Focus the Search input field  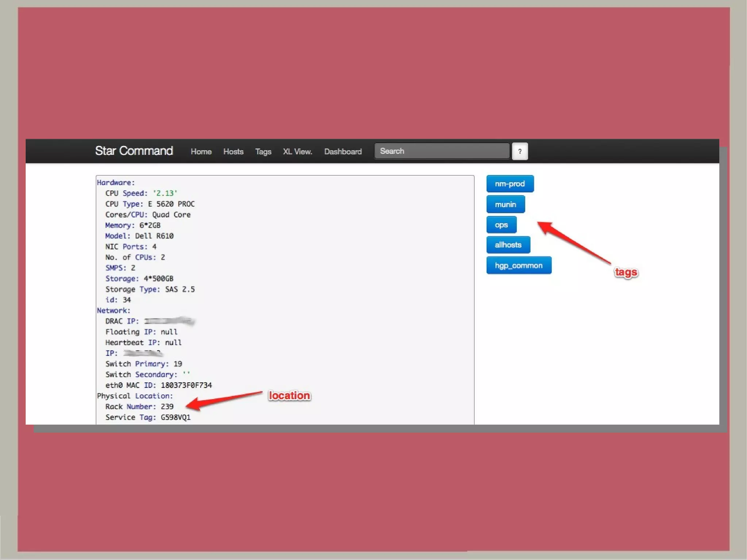pyautogui.click(x=442, y=151)
